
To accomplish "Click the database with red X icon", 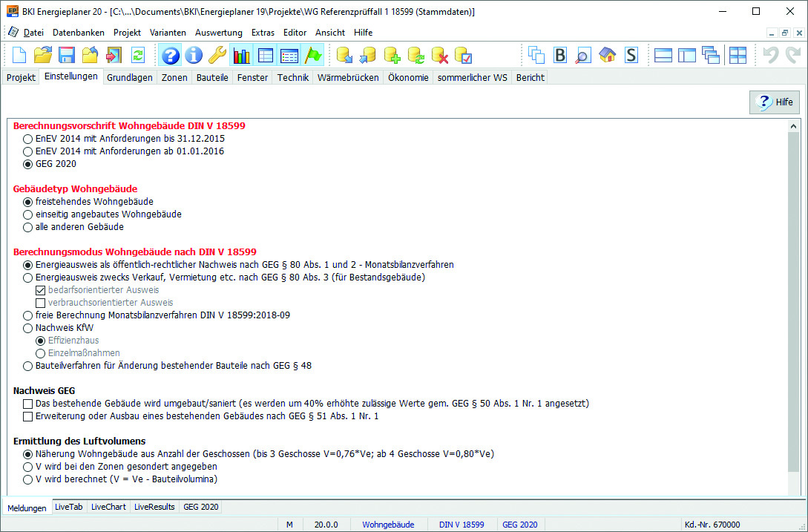I will [x=439, y=56].
